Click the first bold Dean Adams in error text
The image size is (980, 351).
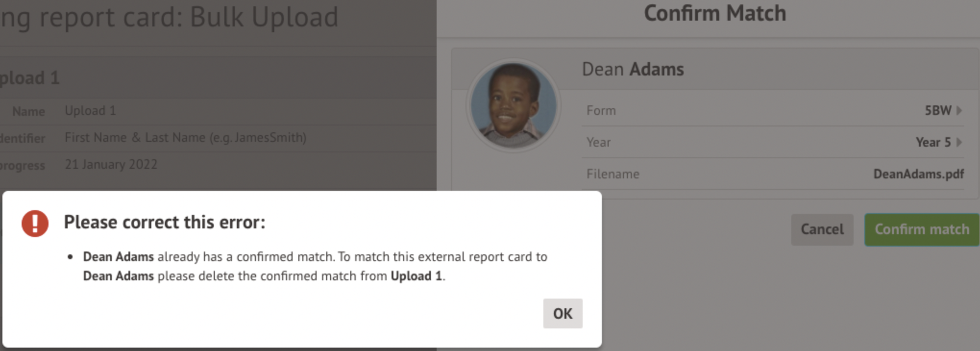(118, 257)
